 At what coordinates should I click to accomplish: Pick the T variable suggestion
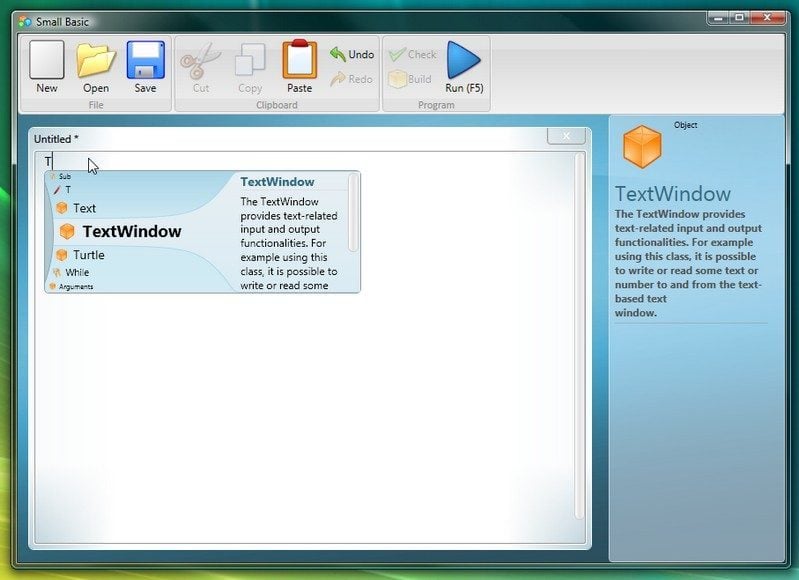click(x=68, y=190)
